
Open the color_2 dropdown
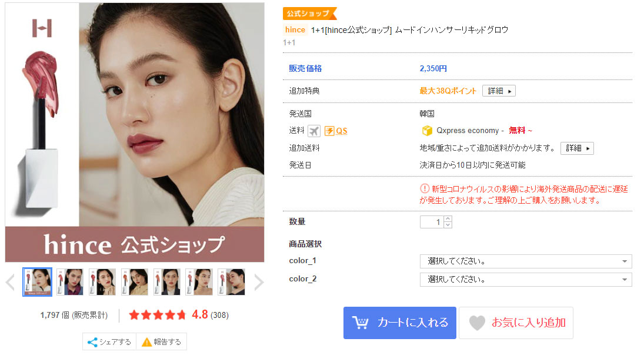(x=526, y=279)
